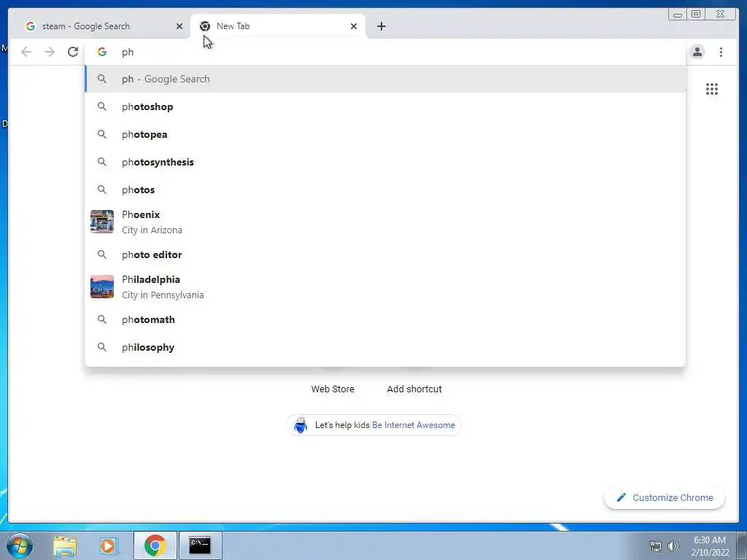Click the Phoenix city thumbnail image

pos(102,222)
